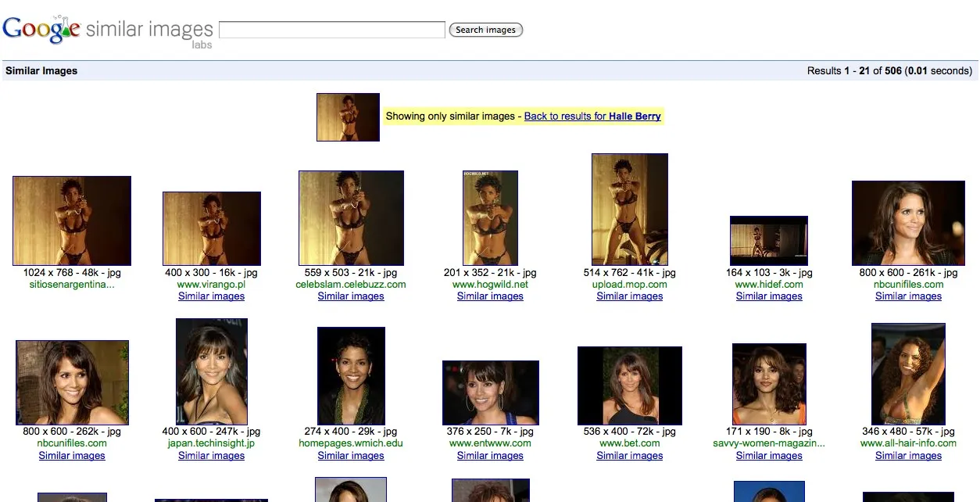Click the '1024 x 768 - 48k - jpg' caption
This screenshot has height=502, width=980.
(x=72, y=273)
